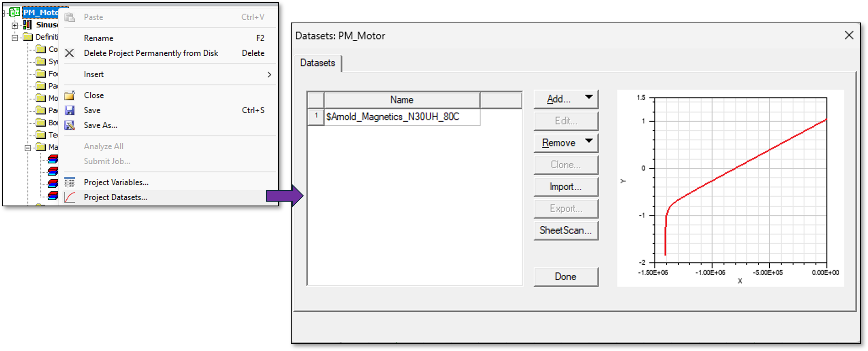Click the Done button

coord(566,277)
